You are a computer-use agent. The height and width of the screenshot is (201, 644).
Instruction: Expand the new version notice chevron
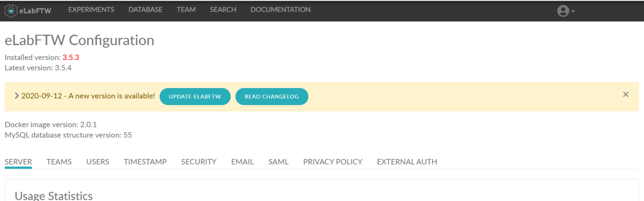click(x=17, y=96)
